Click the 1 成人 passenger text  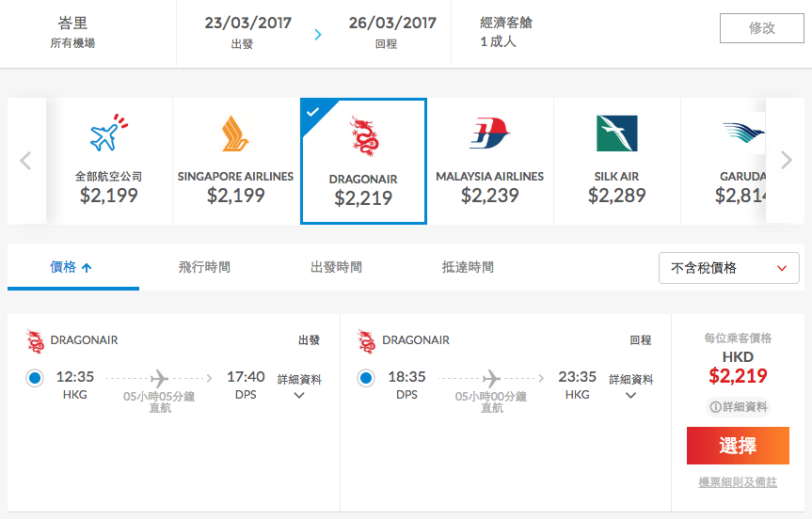498,41
